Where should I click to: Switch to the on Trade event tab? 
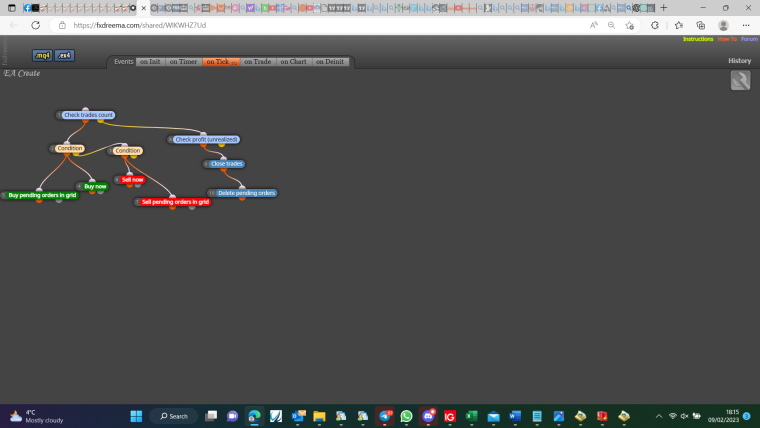point(257,62)
